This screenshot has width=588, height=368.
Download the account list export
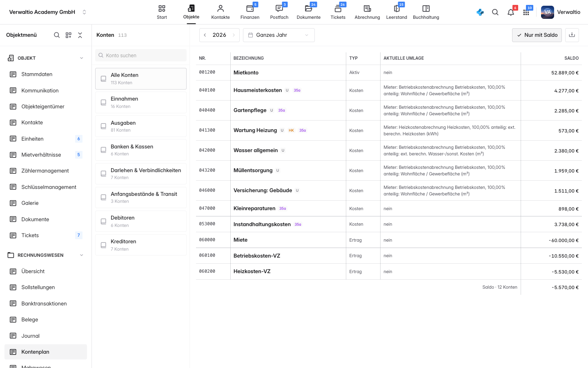[x=572, y=35]
